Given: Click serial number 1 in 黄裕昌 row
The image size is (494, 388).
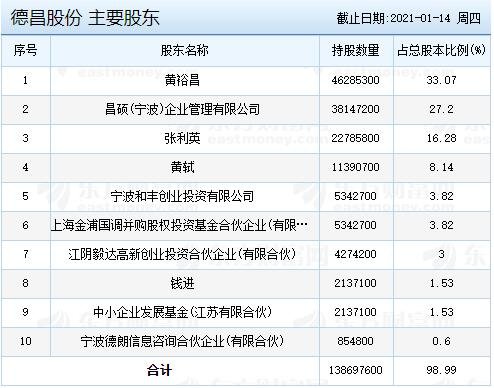Looking at the screenshot, I should [x=25, y=80].
